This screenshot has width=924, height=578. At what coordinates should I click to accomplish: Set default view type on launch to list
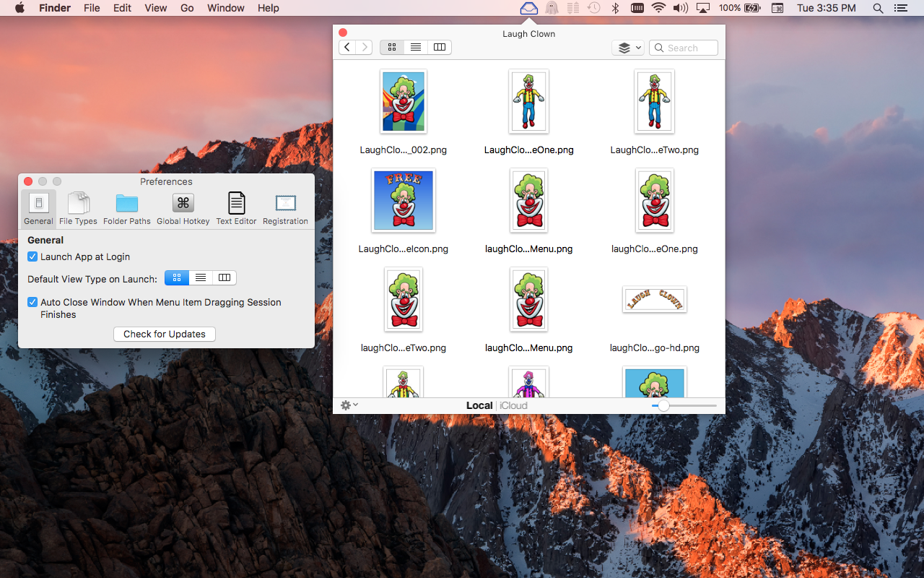pyautogui.click(x=200, y=277)
